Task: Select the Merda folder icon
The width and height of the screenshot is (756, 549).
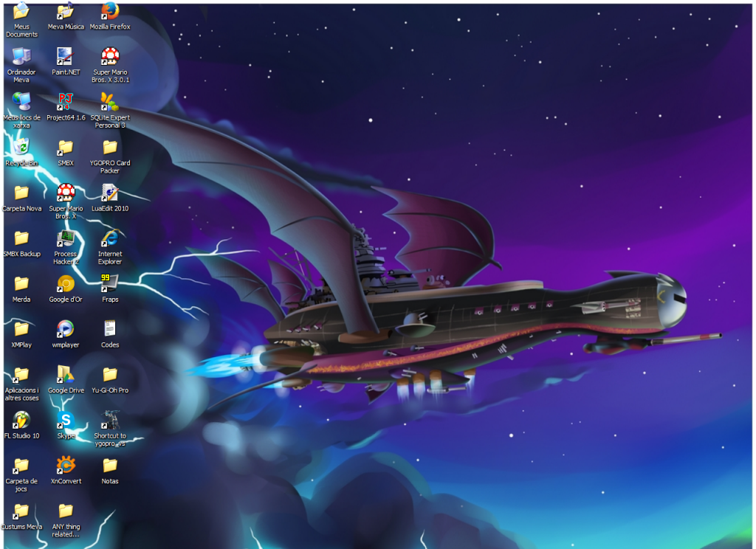Action: click(21, 283)
